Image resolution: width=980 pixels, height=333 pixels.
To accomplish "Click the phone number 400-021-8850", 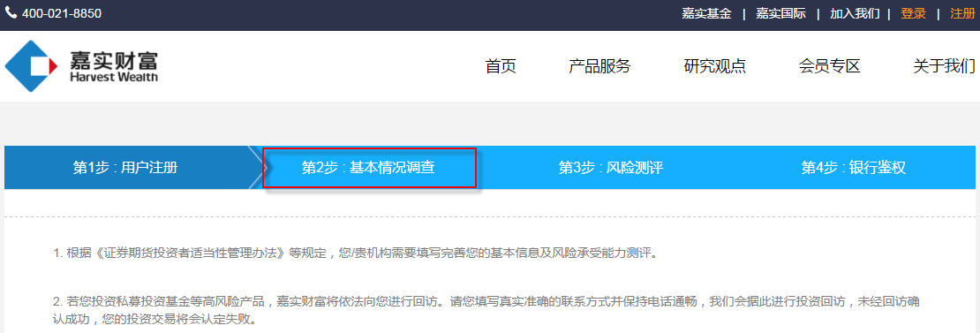I will (61, 14).
